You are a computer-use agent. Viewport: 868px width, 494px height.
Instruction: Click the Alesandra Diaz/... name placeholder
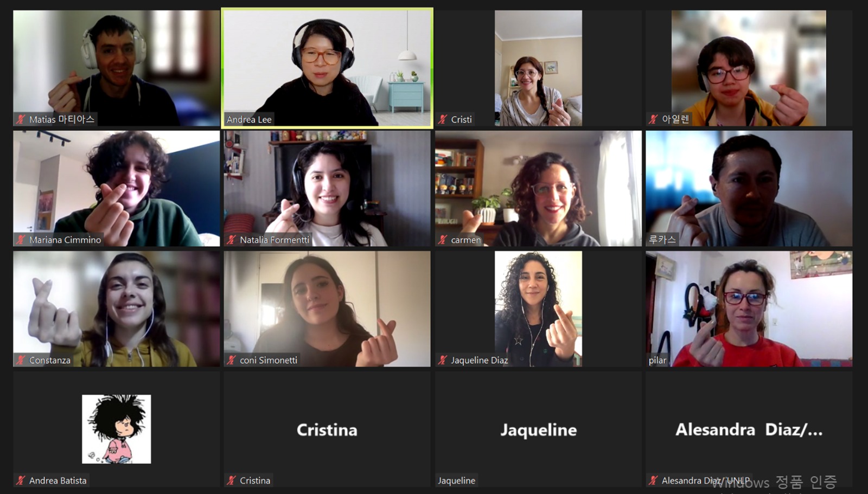pyautogui.click(x=749, y=430)
